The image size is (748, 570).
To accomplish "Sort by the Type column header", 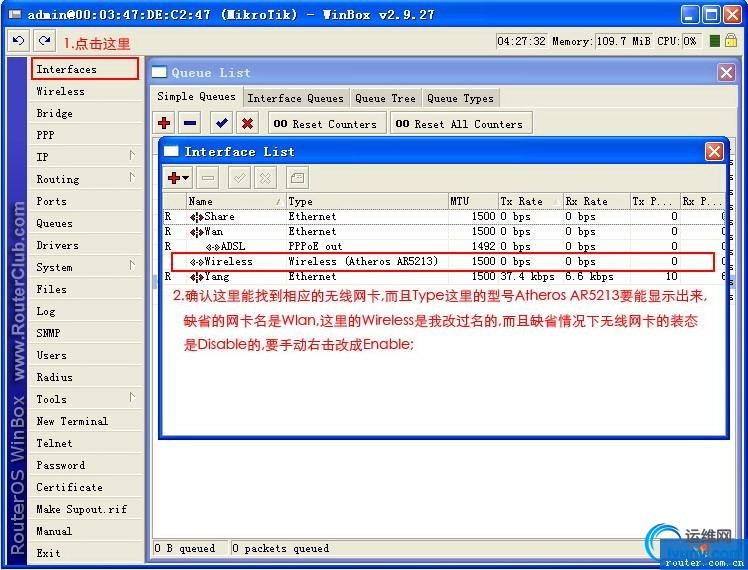I will point(367,201).
